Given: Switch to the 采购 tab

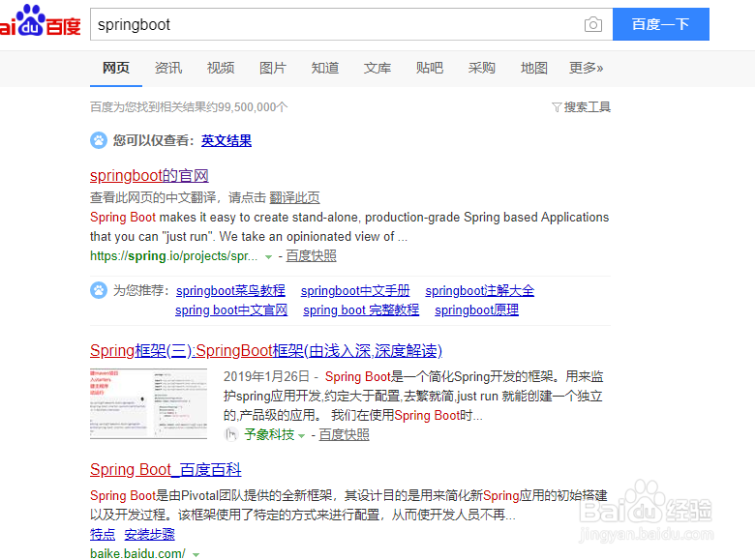Looking at the screenshot, I should click(481, 68).
